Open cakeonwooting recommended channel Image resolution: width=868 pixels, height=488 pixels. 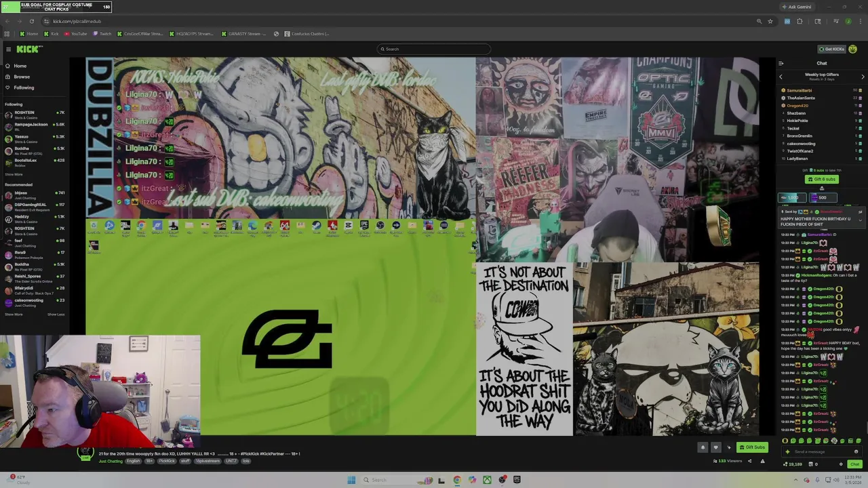pos(34,302)
